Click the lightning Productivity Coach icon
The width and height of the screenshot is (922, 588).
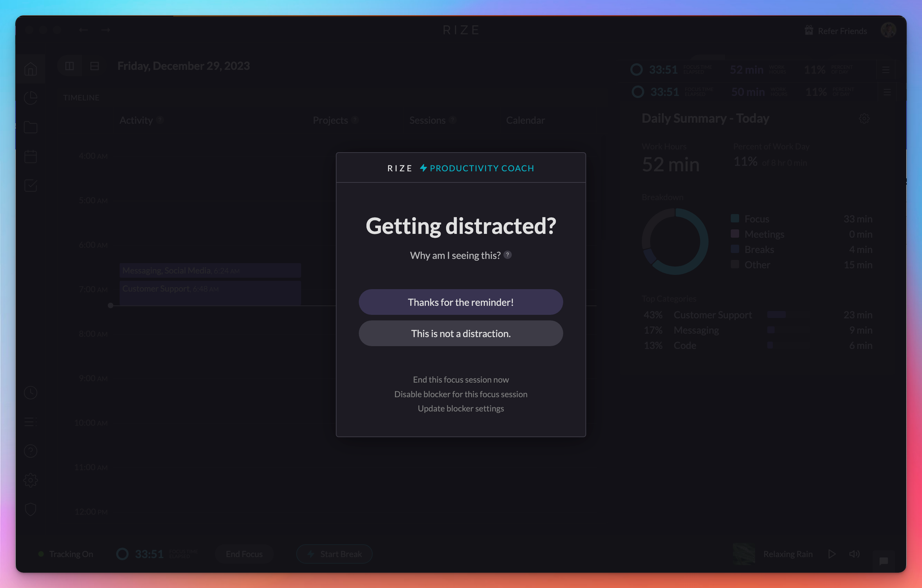423,168
